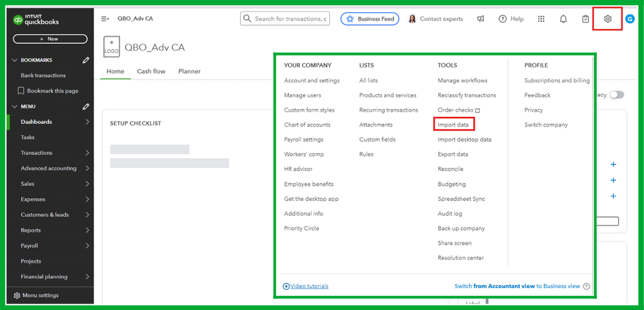Click the New button
The height and width of the screenshot is (310, 644).
coord(50,39)
